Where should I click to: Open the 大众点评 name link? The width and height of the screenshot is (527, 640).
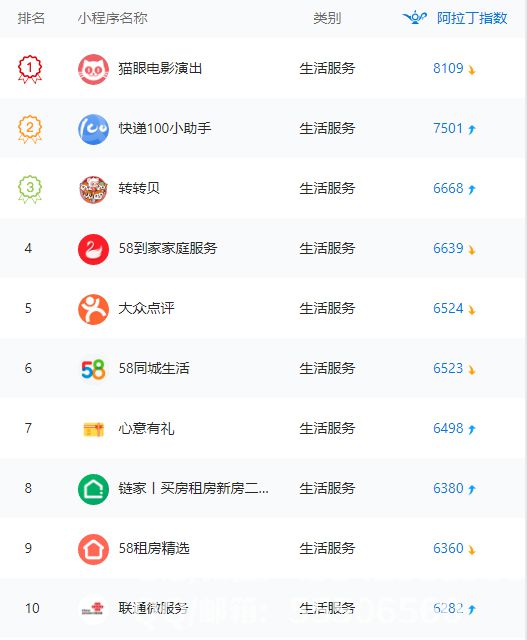(146, 308)
